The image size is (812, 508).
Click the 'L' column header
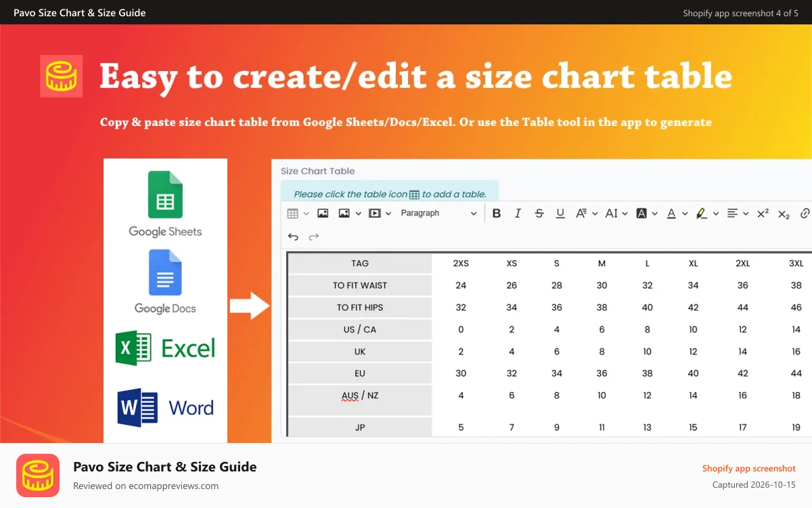[648, 263]
